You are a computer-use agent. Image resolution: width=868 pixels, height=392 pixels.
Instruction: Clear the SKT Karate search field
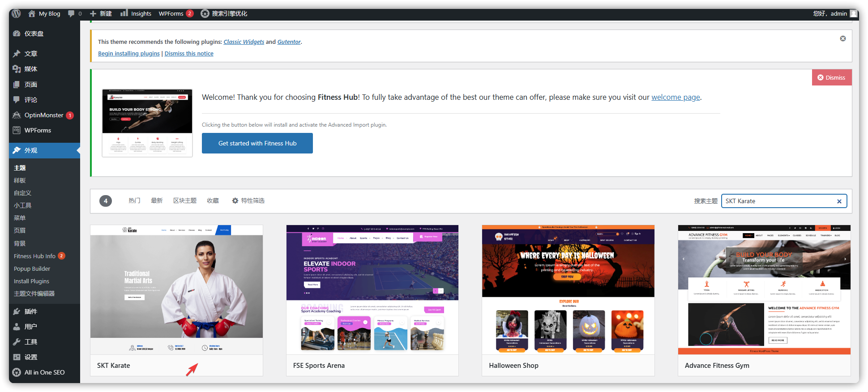[839, 201]
